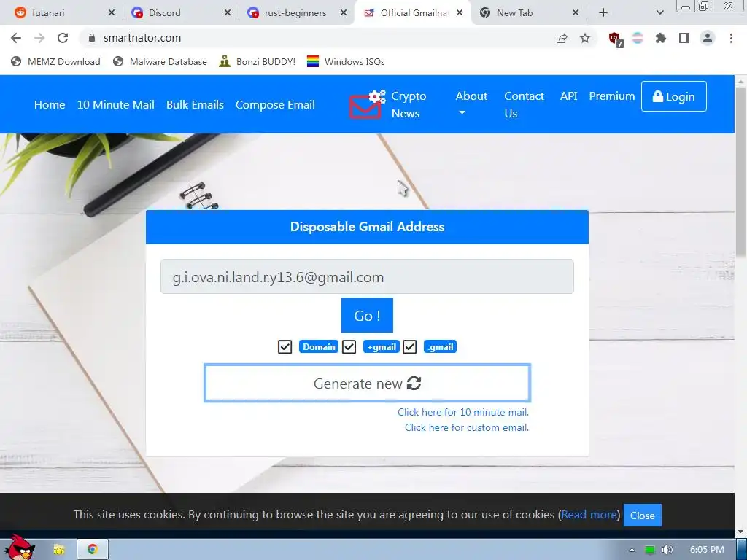Viewport: 747px width, 560px height.
Task: Open the Compose Email page
Action: (x=275, y=105)
